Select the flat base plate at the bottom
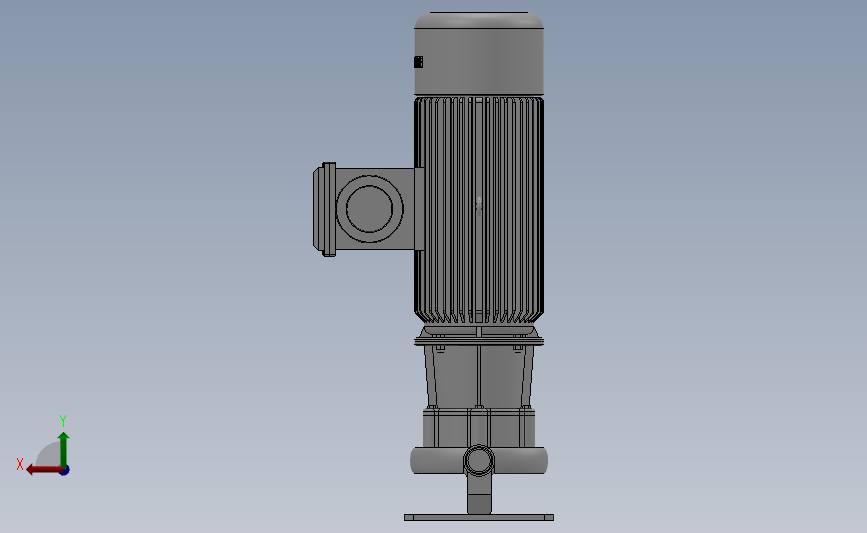867x533 pixels. 479,518
